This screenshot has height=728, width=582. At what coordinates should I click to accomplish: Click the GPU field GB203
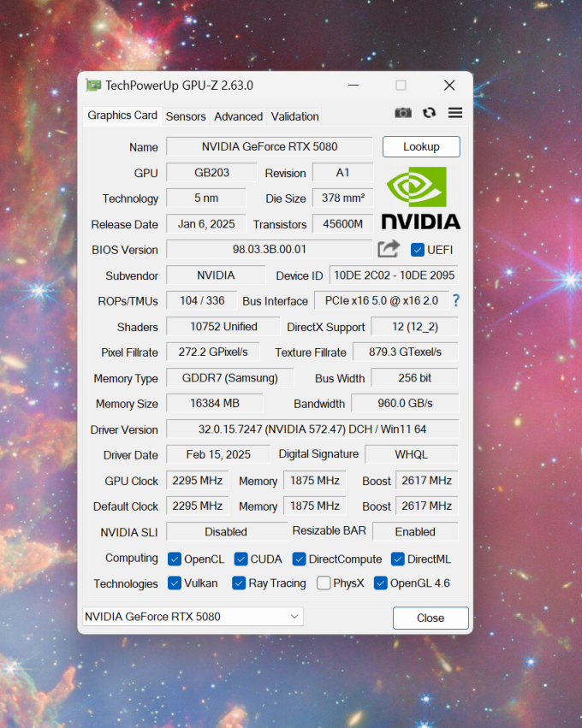[211, 173]
